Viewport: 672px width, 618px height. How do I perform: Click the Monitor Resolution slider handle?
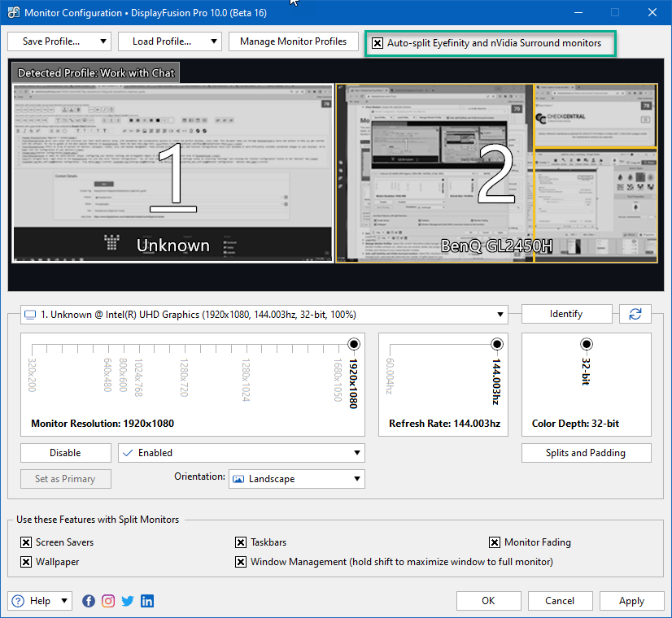click(354, 344)
